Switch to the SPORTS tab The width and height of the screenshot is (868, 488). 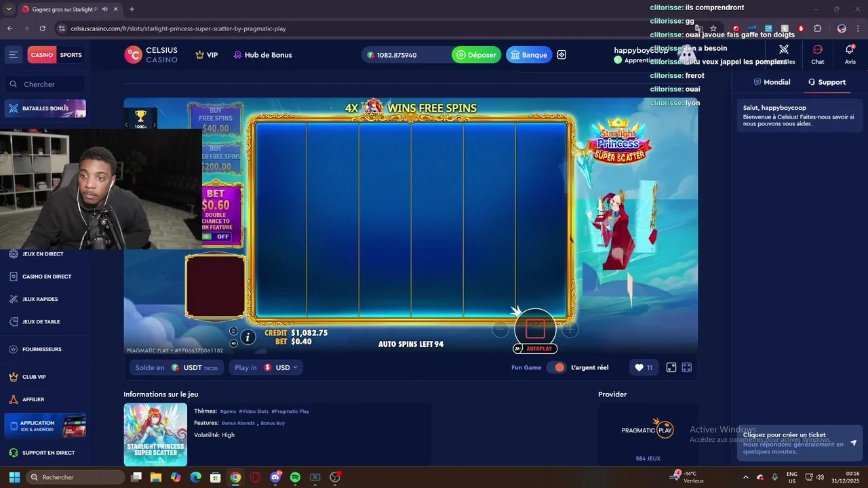pyautogui.click(x=71, y=55)
